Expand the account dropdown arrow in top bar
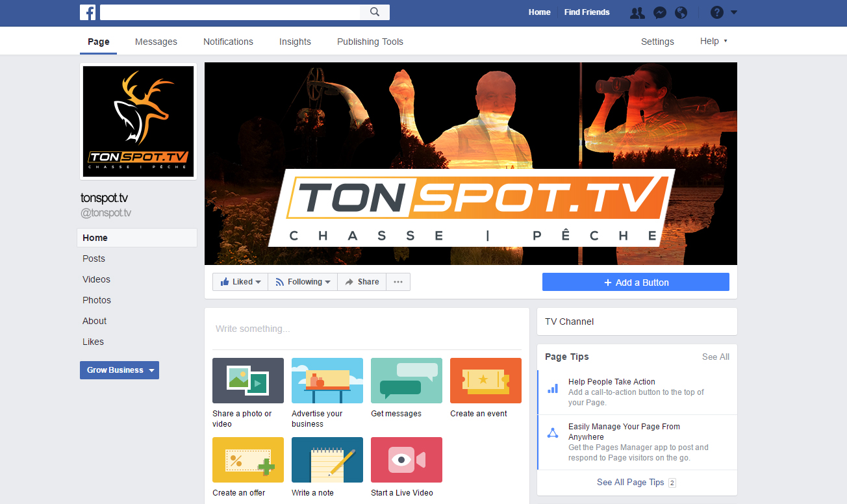 tap(734, 12)
